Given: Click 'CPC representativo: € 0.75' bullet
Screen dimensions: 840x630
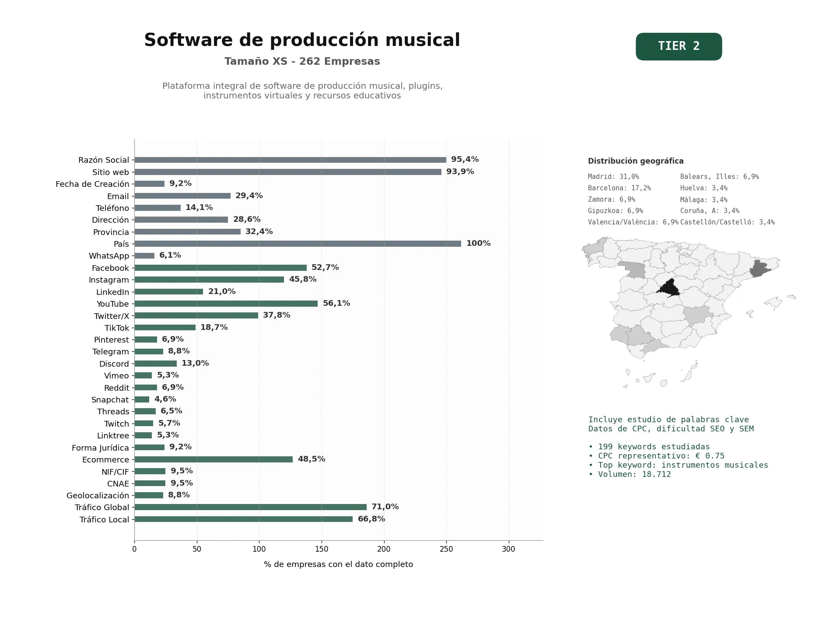Looking at the screenshot, I should (x=656, y=456).
